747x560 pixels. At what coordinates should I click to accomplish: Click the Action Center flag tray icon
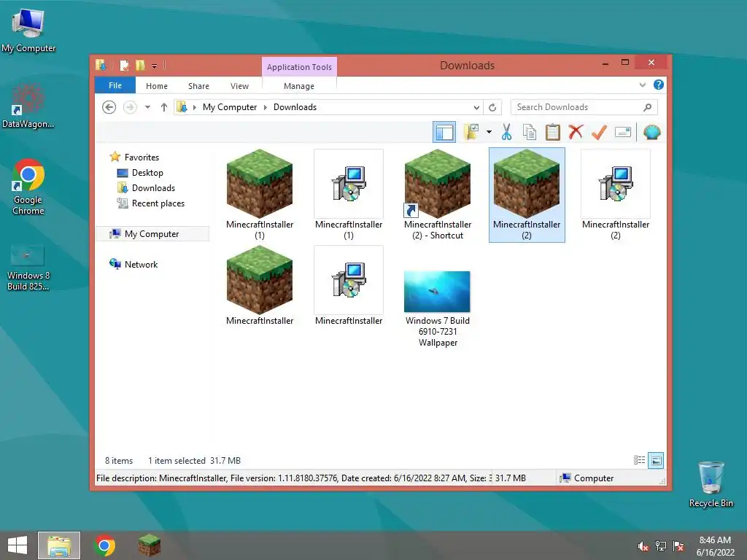[678, 546]
